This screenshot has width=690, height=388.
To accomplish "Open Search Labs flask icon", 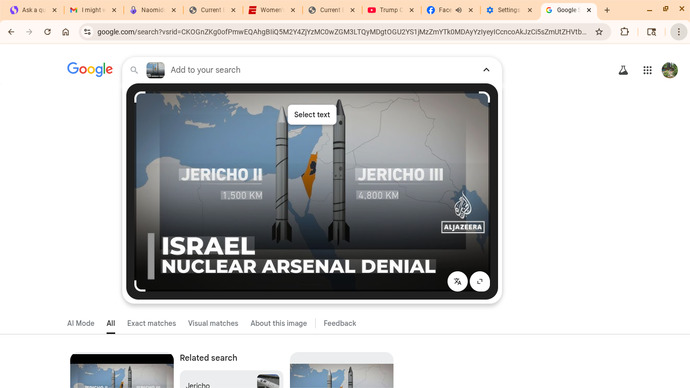I will [x=623, y=70].
